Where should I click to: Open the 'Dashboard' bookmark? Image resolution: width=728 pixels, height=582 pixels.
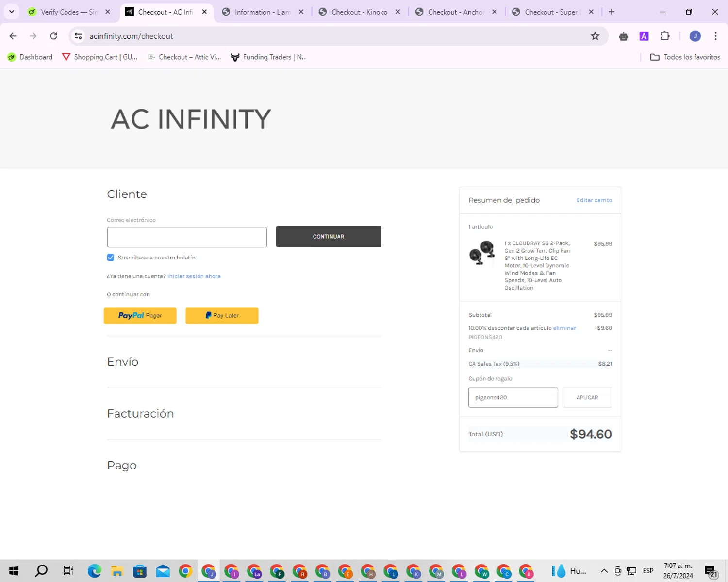tap(30, 57)
